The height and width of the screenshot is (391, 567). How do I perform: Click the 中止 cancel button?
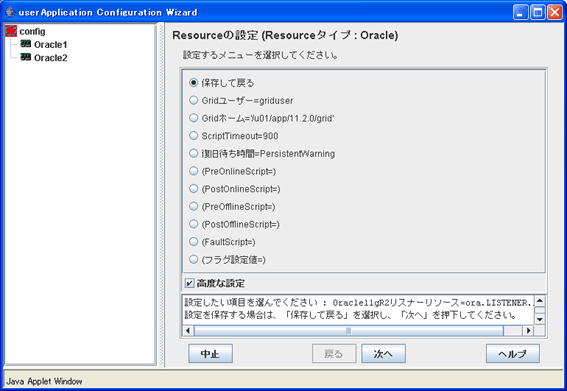[210, 353]
